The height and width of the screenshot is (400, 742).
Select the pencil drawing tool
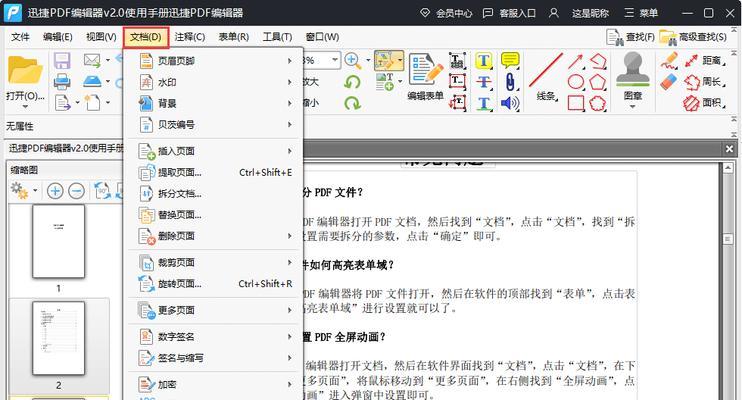tap(669, 61)
